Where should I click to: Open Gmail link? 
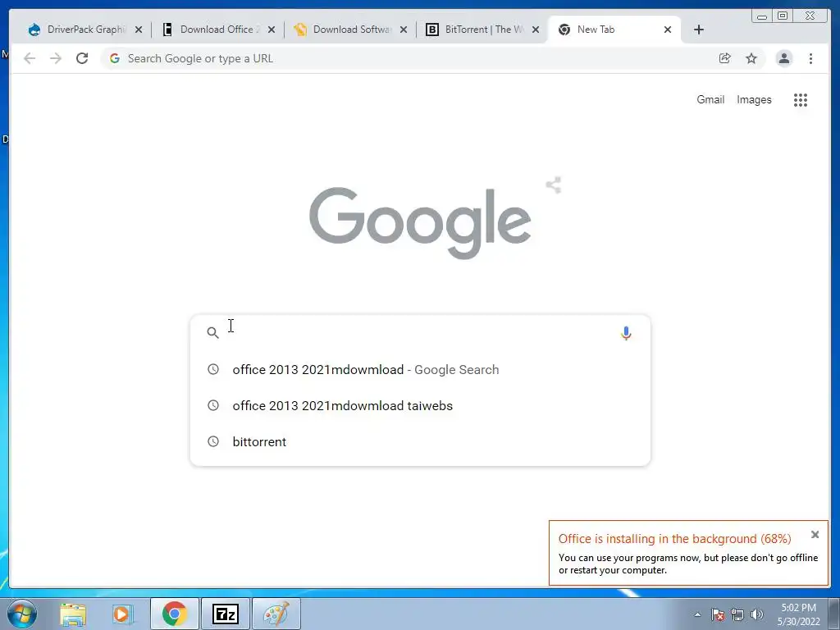click(x=710, y=99)
